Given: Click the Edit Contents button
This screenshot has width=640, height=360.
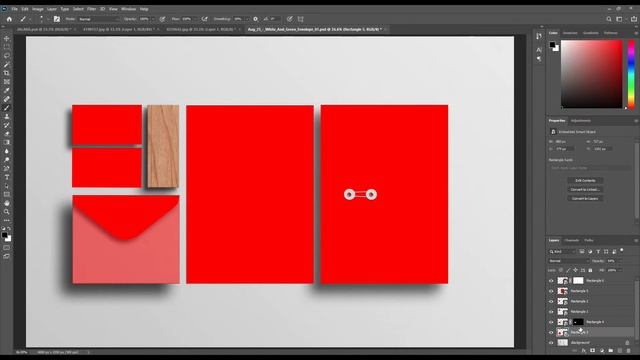Looking at the screenshot, I should click(585, 180).
